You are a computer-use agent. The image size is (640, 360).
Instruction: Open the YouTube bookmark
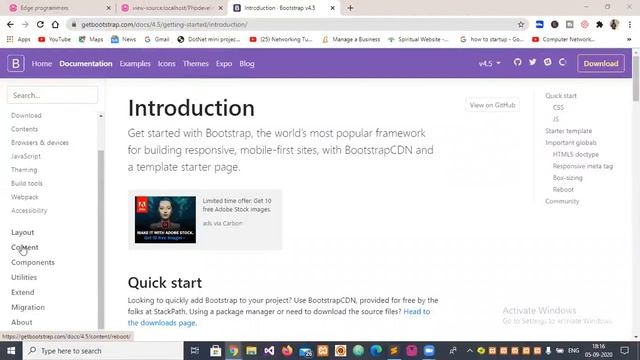tap(55, 39)
